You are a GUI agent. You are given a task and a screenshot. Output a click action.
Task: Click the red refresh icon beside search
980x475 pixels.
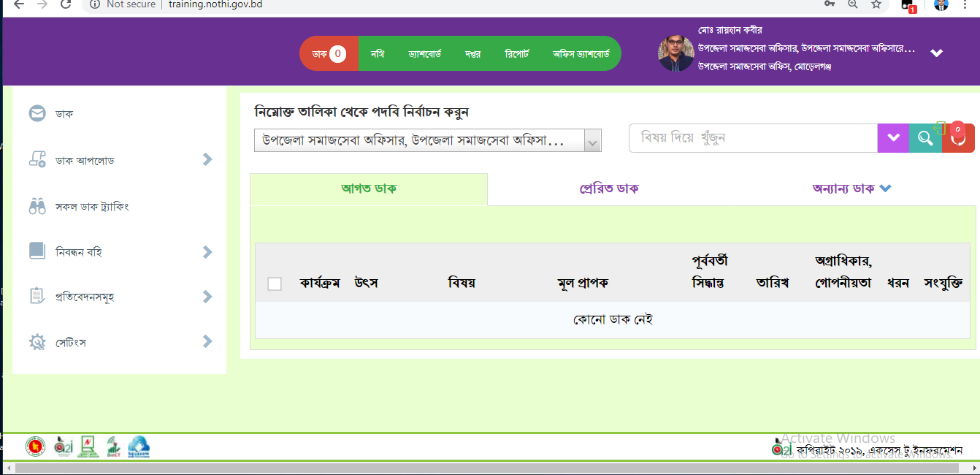point(958,138)
